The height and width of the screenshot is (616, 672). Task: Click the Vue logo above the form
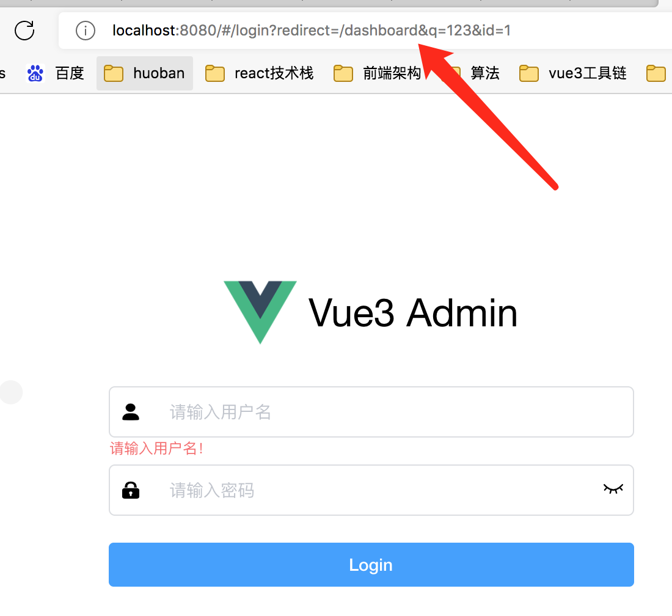coord(260,312)
